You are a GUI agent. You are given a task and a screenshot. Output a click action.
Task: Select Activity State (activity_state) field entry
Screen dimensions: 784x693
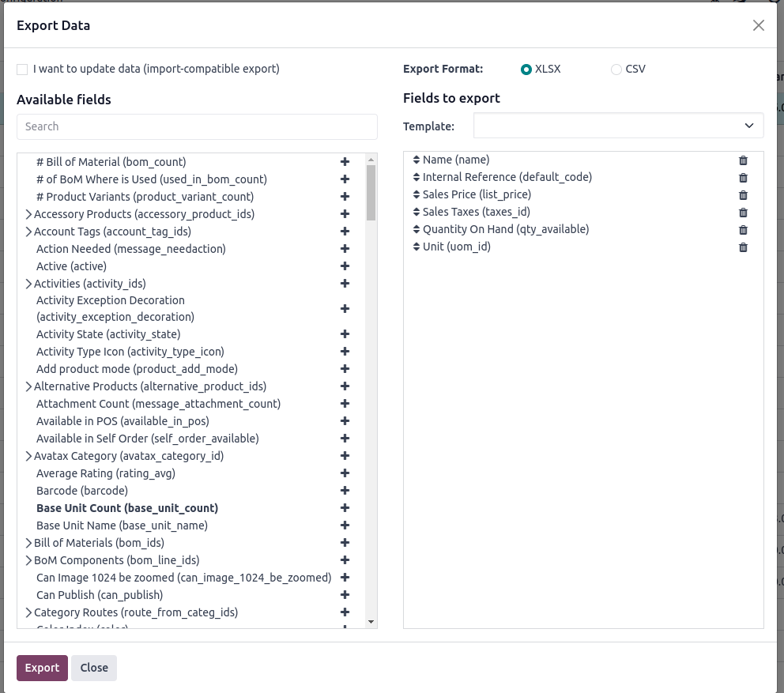coord(108,334)
